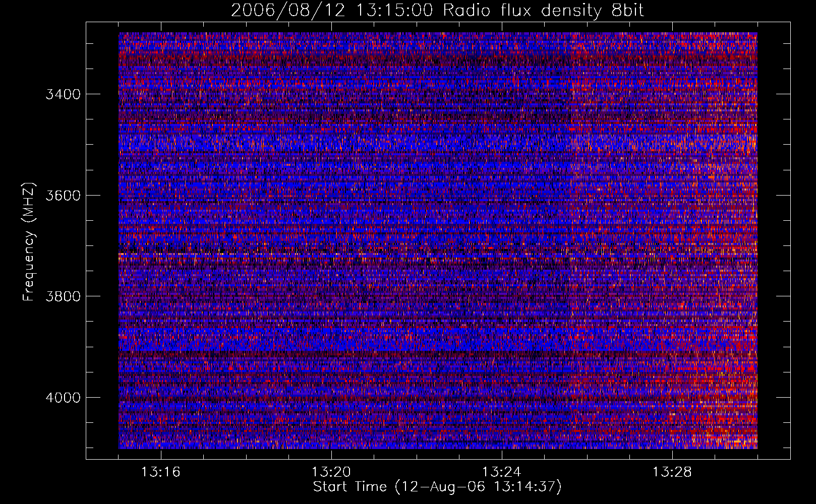816x504 pixels.
Task: Click the 13:16 time tick label
Action: click(x=161, y=472)
